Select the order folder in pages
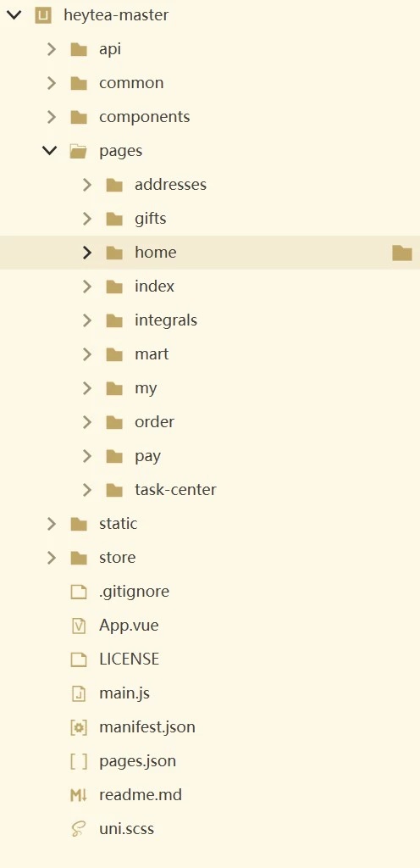The image size is (420, 868). (155, 422)
